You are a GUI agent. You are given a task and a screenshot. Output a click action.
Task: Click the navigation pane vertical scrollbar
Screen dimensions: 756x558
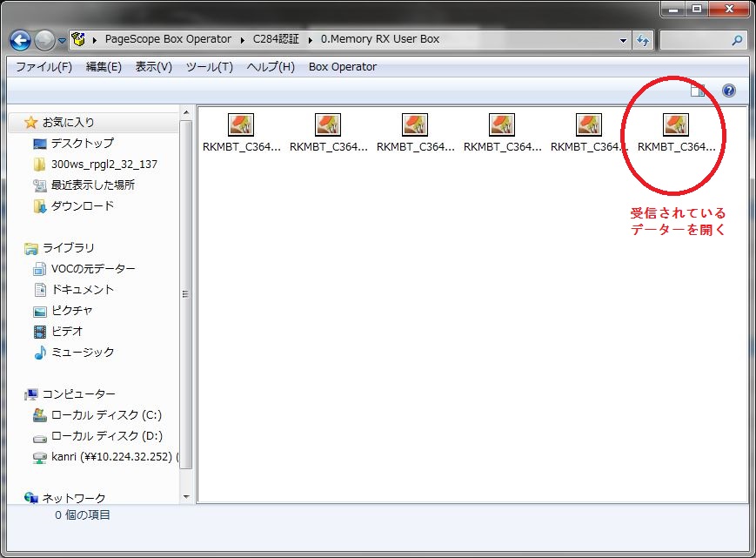coord(185,296)
